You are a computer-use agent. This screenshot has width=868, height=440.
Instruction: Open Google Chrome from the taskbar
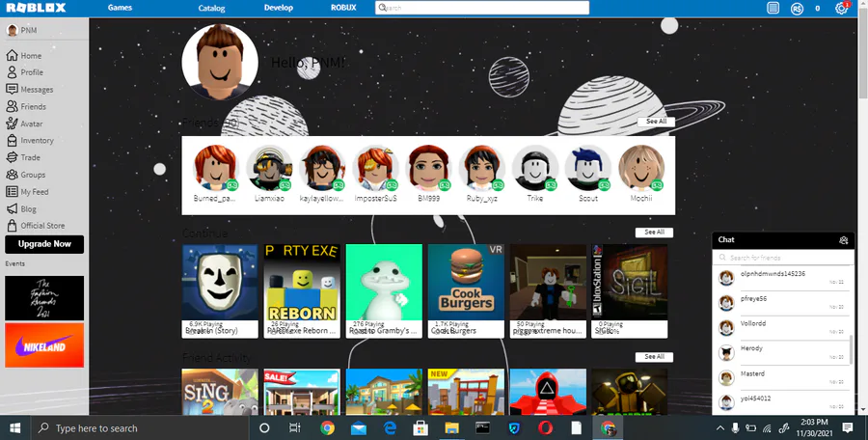(327, 427)
